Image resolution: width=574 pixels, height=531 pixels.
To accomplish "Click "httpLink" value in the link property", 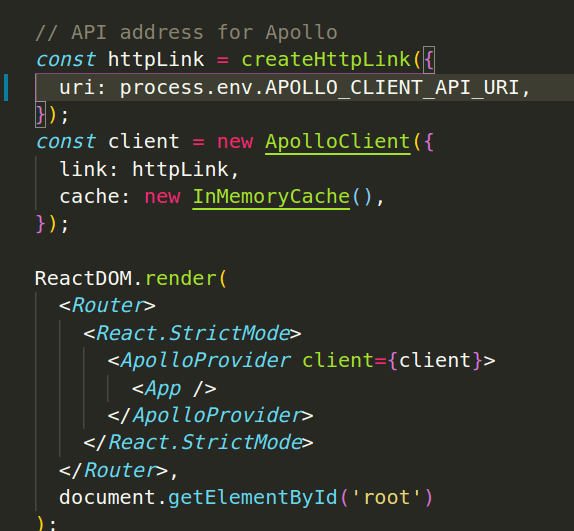I will point(180,169).
